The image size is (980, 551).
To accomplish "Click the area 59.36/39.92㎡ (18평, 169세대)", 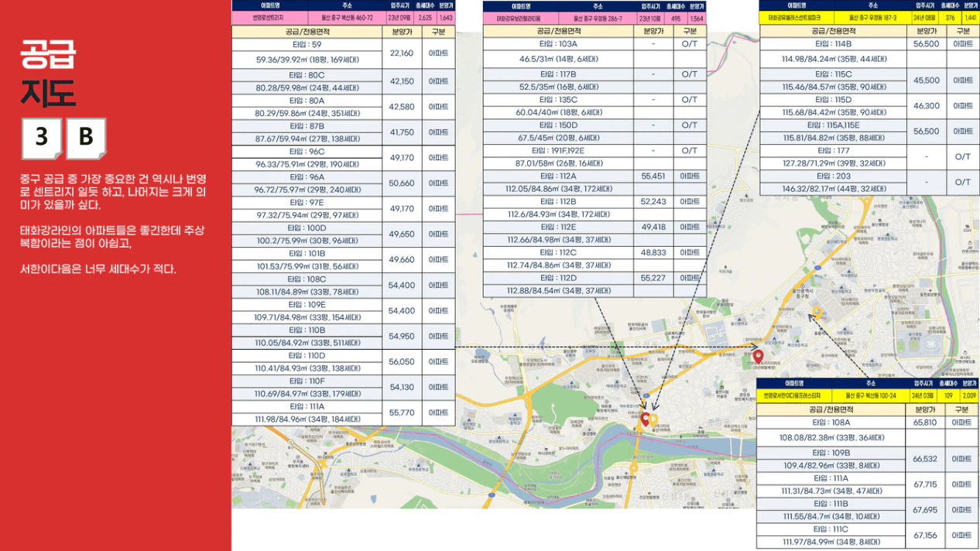I will [x=307, y=60].
